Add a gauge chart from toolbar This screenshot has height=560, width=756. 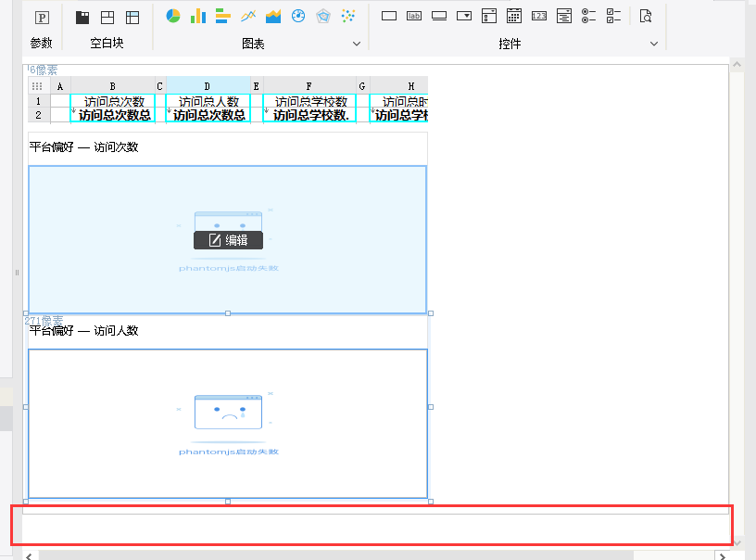click(298, 16)
